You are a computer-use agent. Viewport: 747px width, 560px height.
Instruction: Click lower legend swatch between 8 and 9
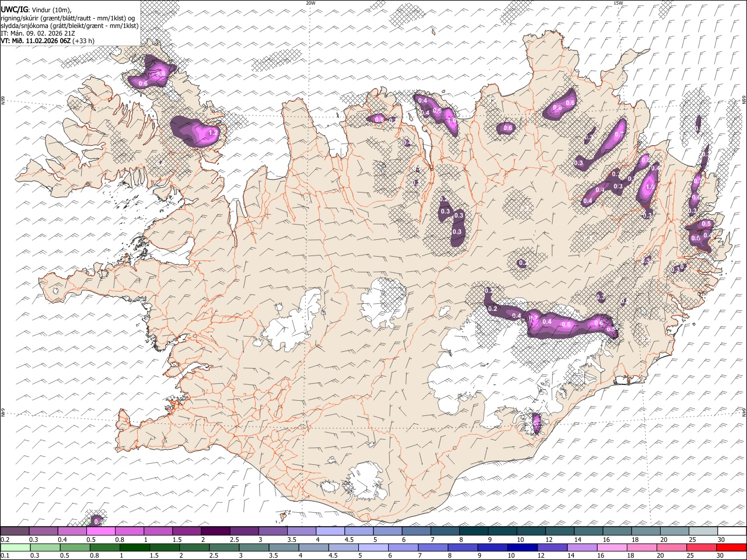pyautogui.click(x=463, y=548)
